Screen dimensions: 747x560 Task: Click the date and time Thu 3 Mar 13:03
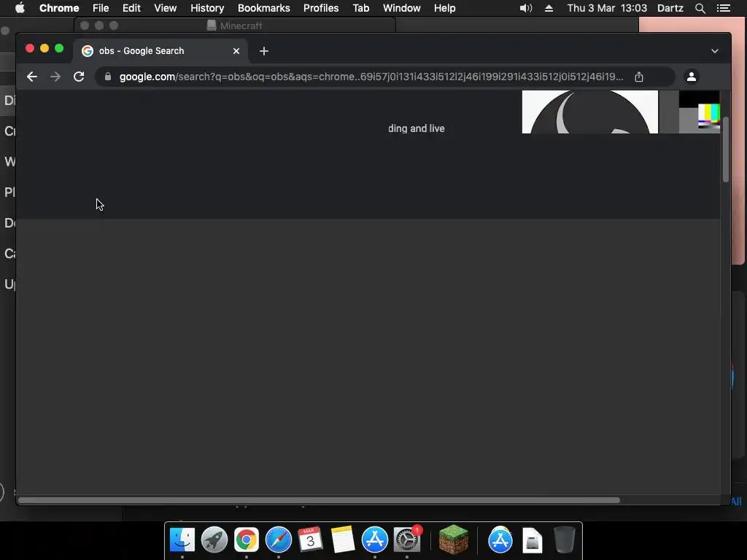(x=607, y=8)
